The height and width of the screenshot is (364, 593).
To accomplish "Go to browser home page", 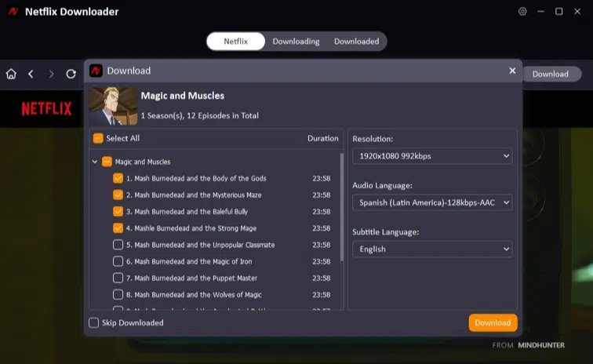I will pos(11,74).
